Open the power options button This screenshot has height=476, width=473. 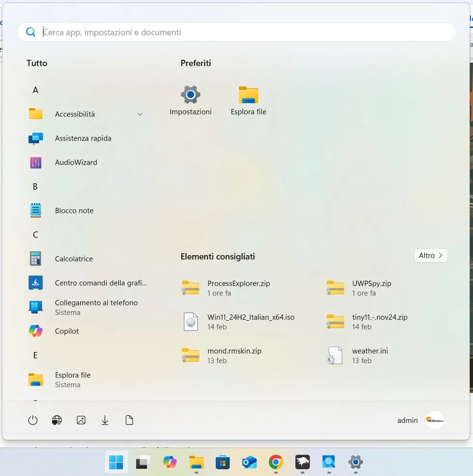(x=33, y=421)
